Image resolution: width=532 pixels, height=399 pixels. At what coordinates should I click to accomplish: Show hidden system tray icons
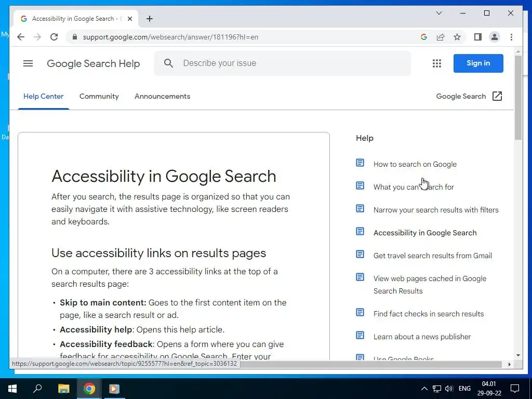click(x=424, y=389)
